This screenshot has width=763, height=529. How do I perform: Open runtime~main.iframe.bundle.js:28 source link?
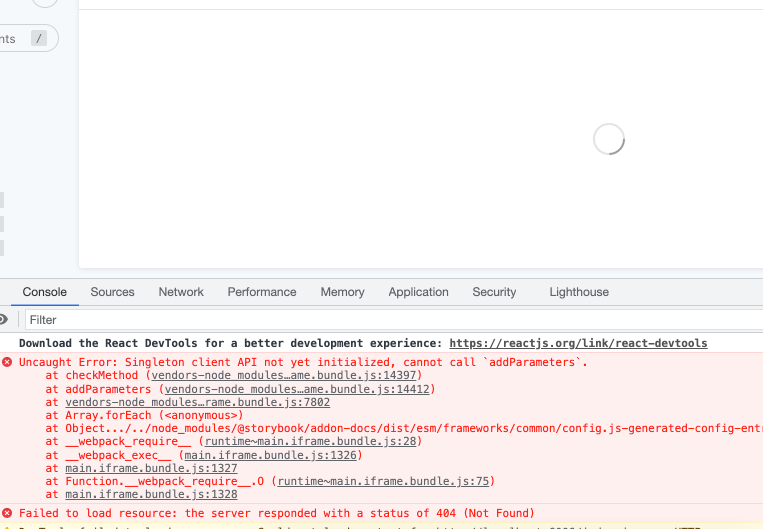(x=310, y=441)
